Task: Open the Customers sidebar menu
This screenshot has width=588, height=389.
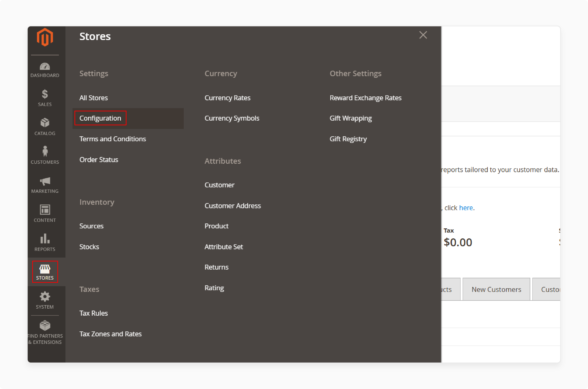Action: [x=45, y=155]
